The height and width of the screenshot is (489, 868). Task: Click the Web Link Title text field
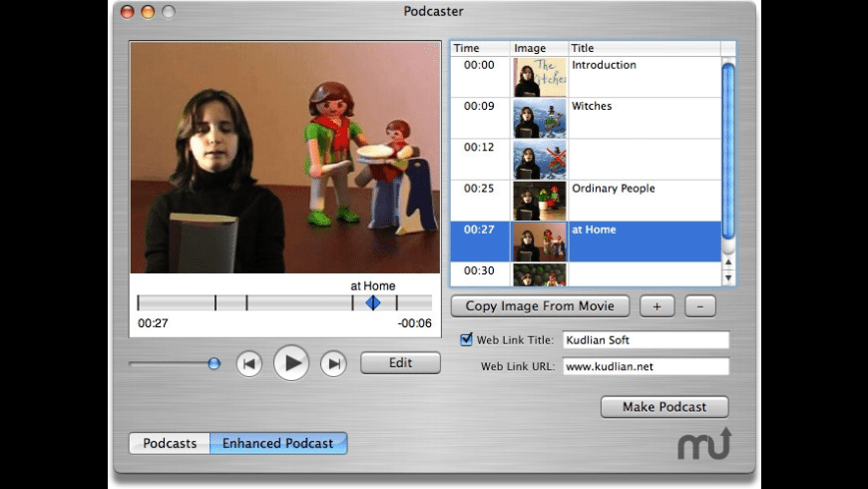pos(646,340)
